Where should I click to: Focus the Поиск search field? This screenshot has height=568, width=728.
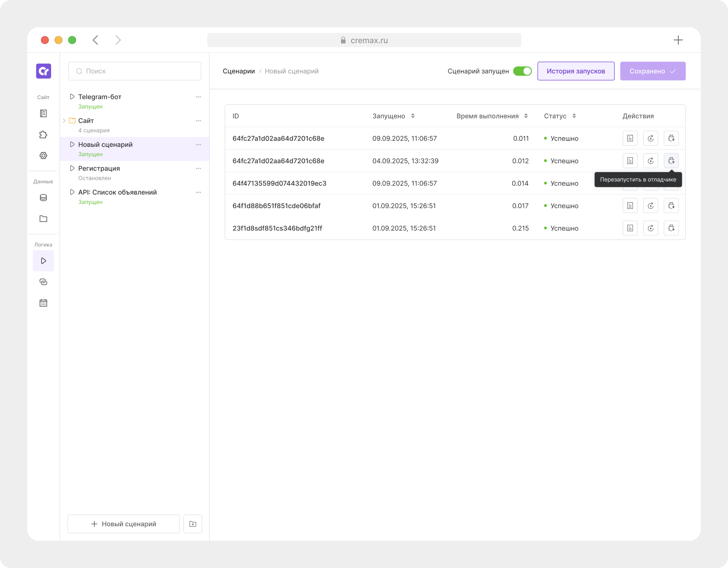pyautogui.click(x=135, y=71)
